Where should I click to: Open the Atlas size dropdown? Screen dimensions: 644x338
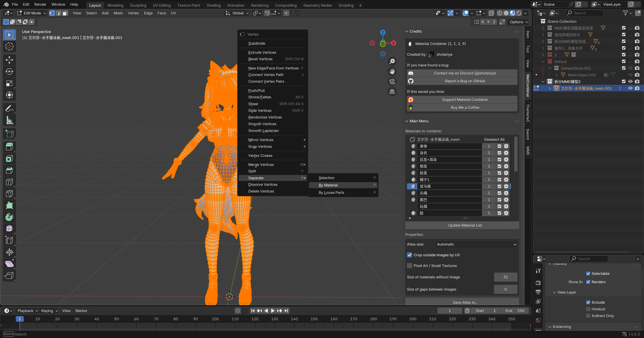point(476,244)
